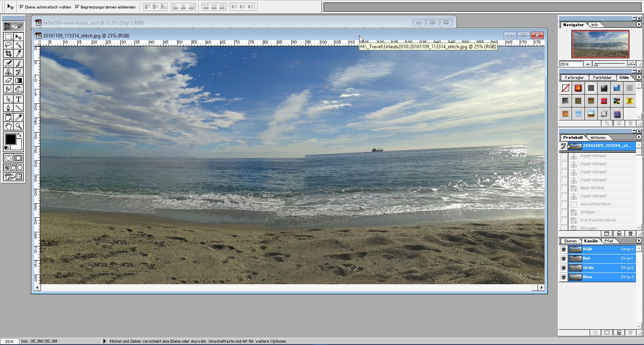Toggle 'Begrenzungsrahmen einblenden' checkbox
This screenshot has height=345, width=644.
(x=77, y=7)
